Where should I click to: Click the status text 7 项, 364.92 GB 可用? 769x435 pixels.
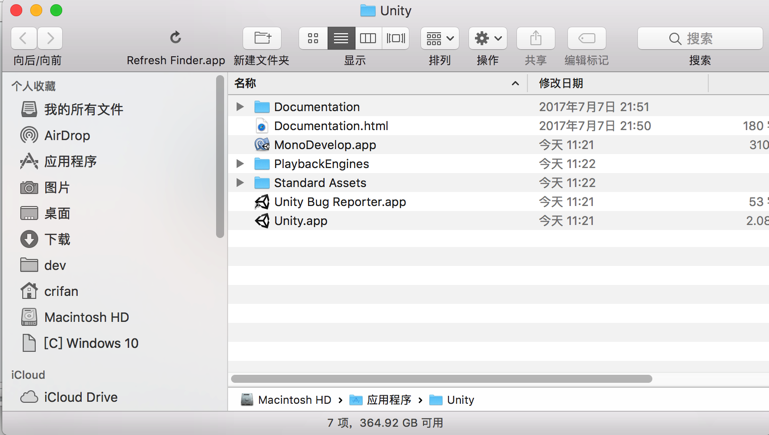[x=385, y=423]
